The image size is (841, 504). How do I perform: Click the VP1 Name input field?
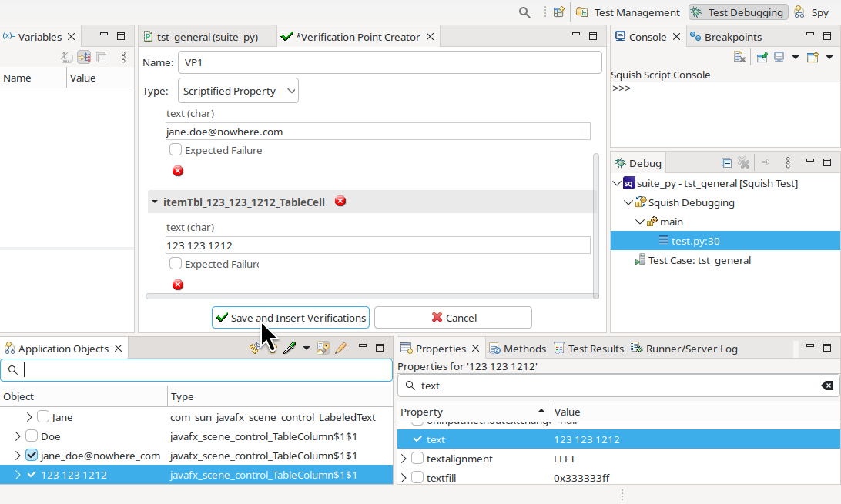[389, 63]
